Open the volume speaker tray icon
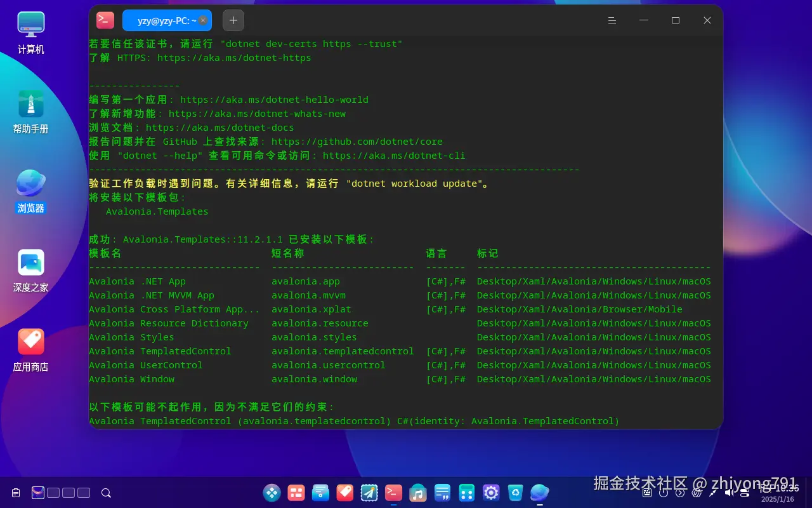 730,493
